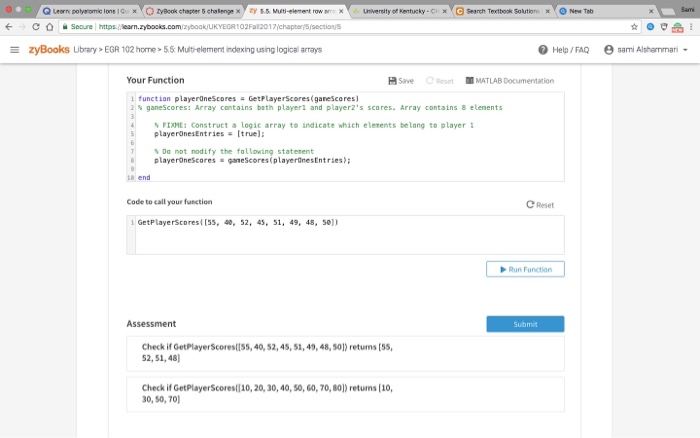Screen dimensions: 700x438
Task: Click into the function call code box
Action: [x=345, y=235]
